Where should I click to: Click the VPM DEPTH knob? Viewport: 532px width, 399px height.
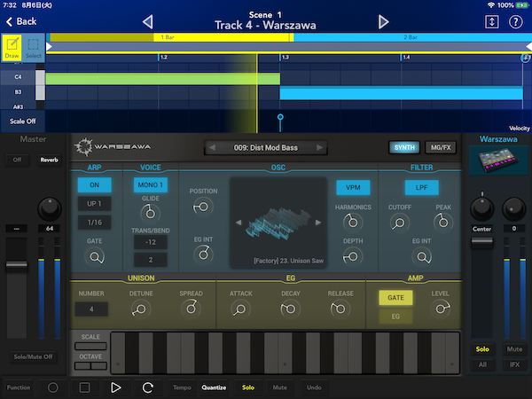pyautogui.click(x=353, y=257)
